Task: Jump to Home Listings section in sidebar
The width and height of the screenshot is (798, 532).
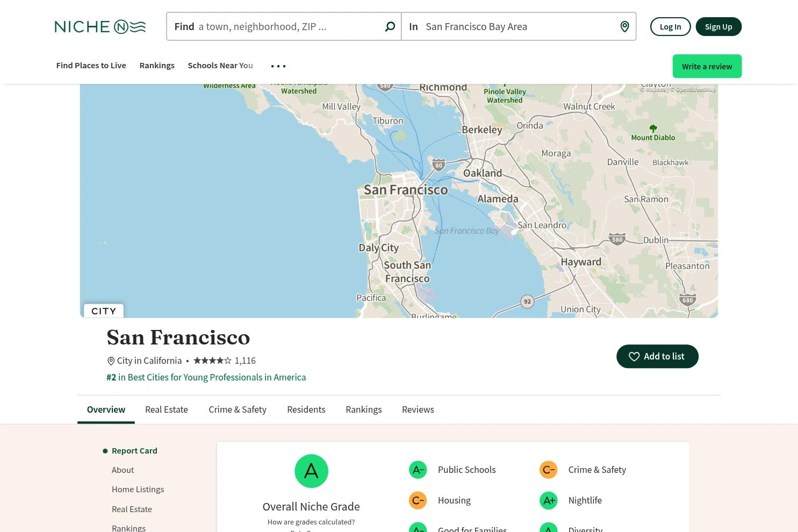Action: point(138,490)
